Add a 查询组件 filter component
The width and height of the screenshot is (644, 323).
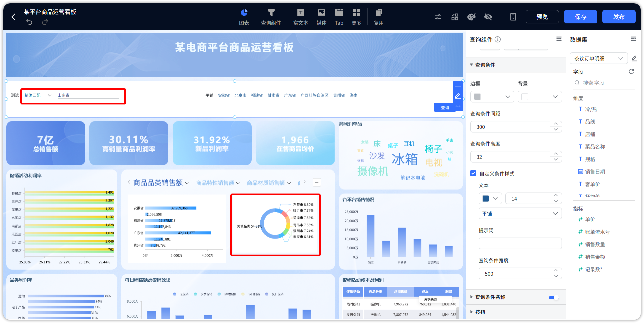click(x=271, y=17)
